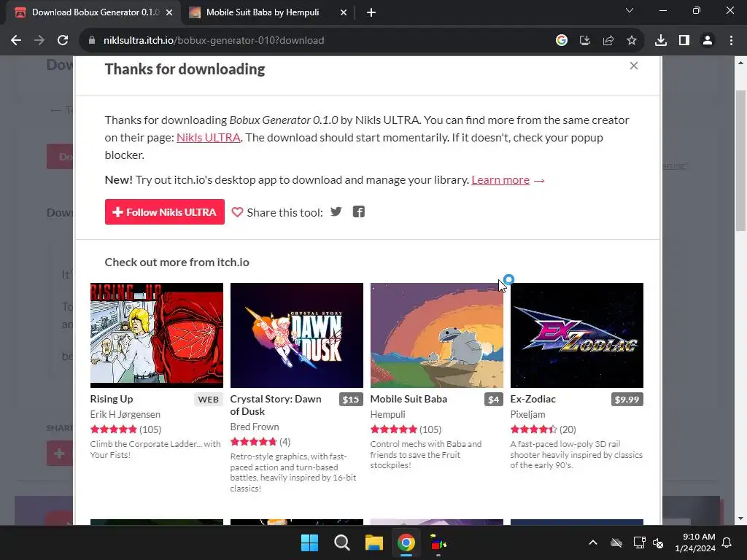This screenshot has width=747, height=560.
Task: Click the display tray icon
Action: (x=638, y=542)
